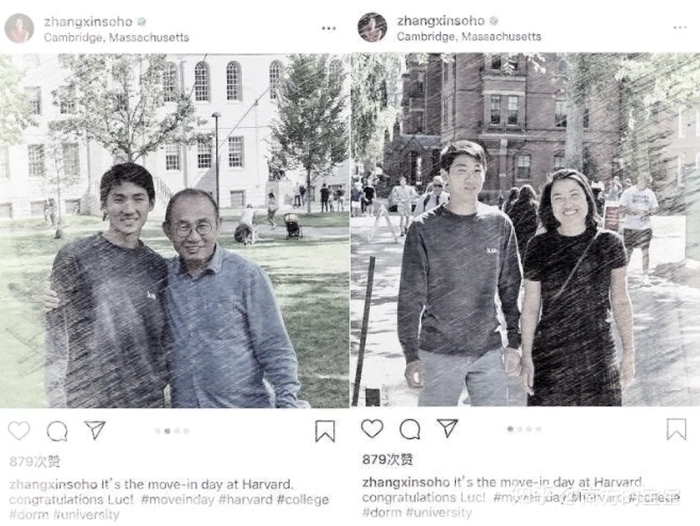Save the right post with bookmark icon
The image size is (700, 526).
click(676, 429)
